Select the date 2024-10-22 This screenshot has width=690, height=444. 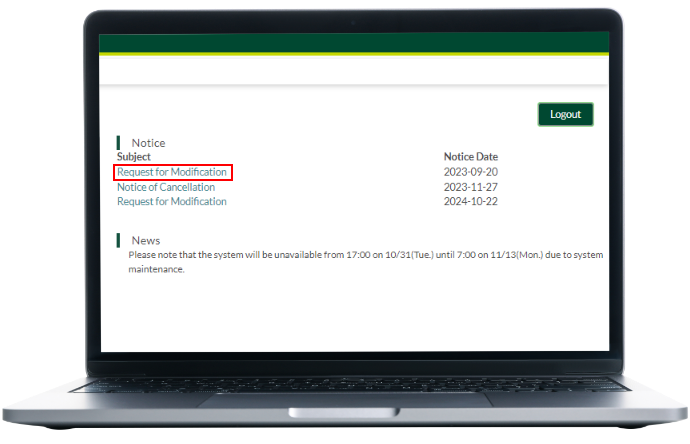pos(470,201)
